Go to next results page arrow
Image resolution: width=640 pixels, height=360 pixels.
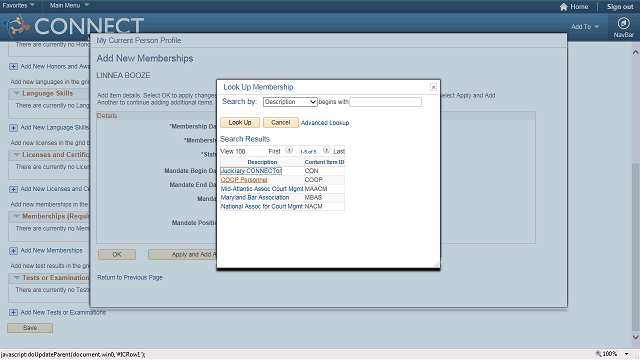327,150
